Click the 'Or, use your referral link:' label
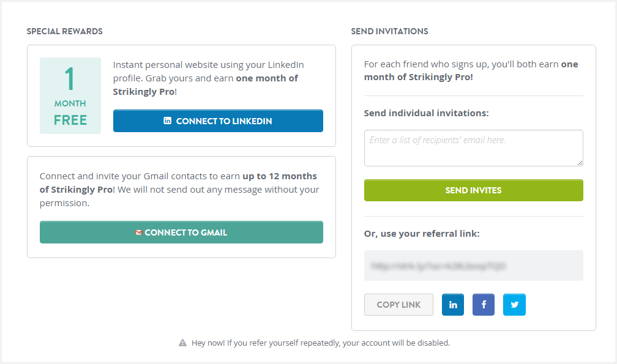This screenshot has height=364, width=617. coord(422,234)
